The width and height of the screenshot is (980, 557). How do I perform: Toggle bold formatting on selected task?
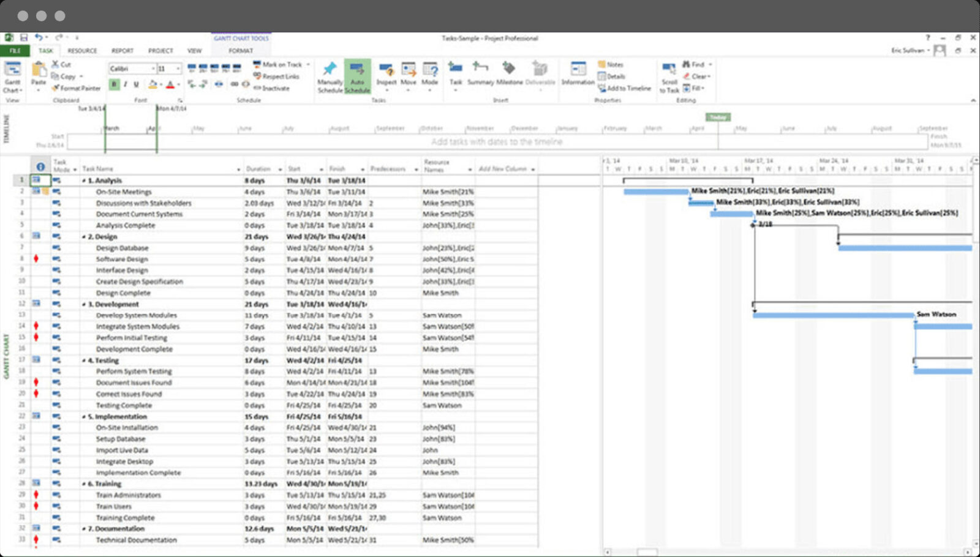(x=114, y=84)
